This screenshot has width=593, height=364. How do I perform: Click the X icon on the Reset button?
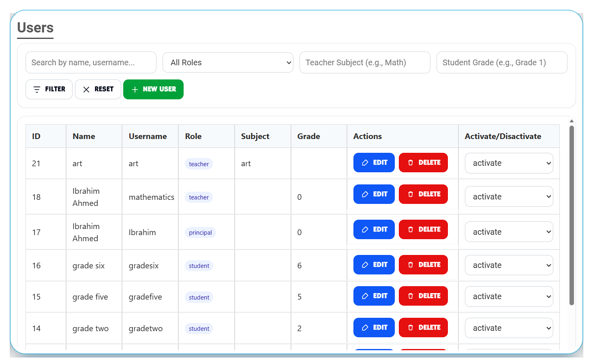coord(86,90)
